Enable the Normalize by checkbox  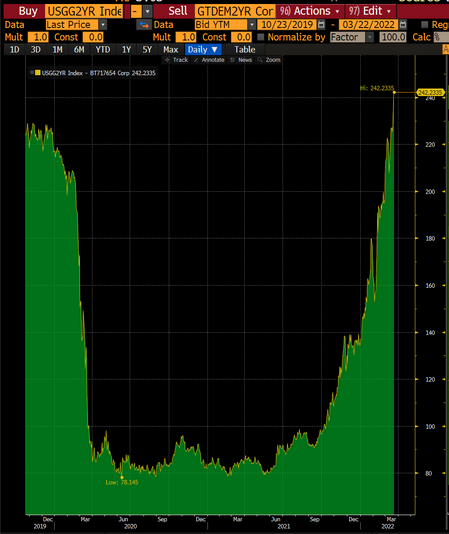261,37
